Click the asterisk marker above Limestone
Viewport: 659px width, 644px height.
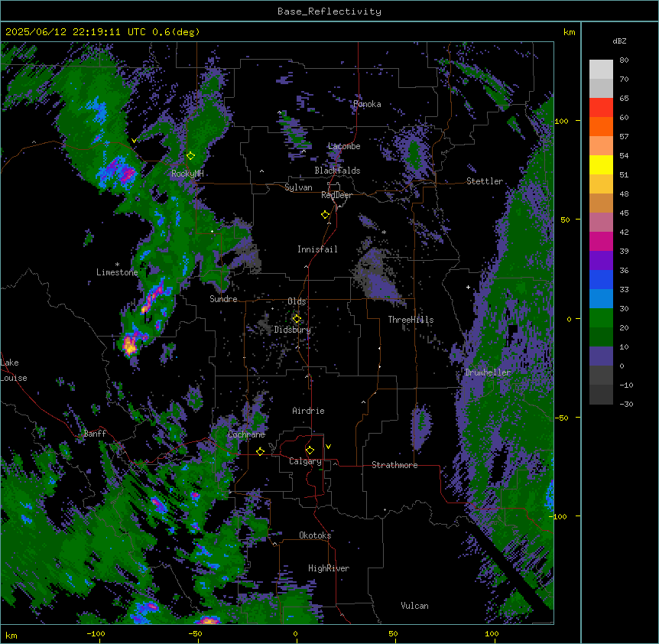tap(117, 265)
